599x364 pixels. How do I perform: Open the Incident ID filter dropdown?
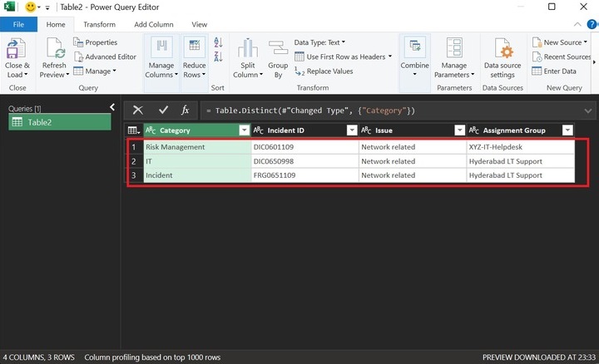pyautogui.click(x=352, y=130)
